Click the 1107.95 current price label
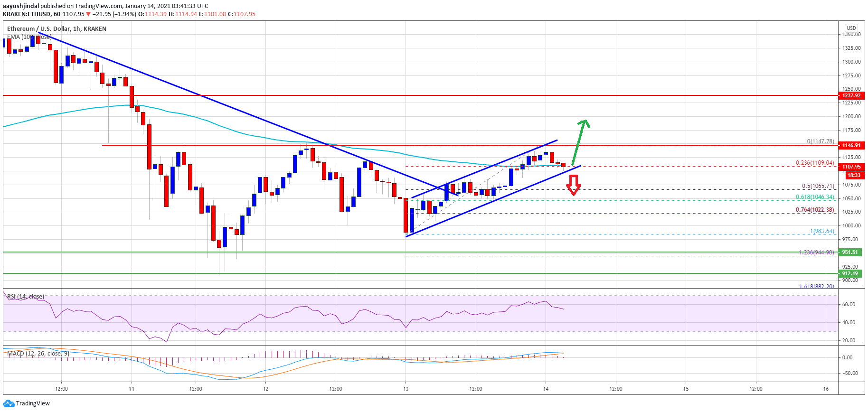The height and width of the screenshot is (412, 868). pos(851,167)
